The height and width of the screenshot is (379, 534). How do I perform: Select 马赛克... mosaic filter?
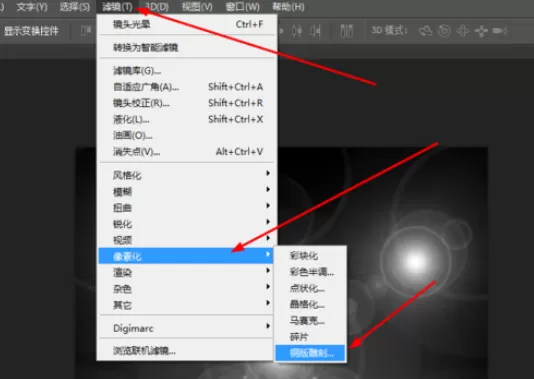pos(311,320)
